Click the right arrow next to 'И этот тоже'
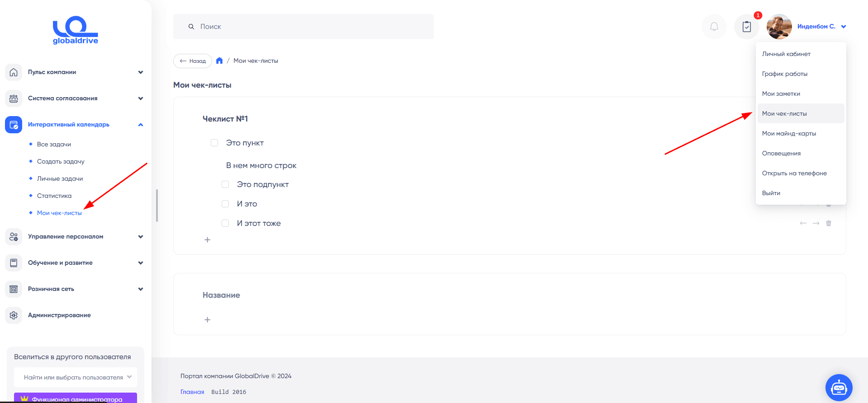The height and width of the screenshot is (403, 868). (816, 223)
